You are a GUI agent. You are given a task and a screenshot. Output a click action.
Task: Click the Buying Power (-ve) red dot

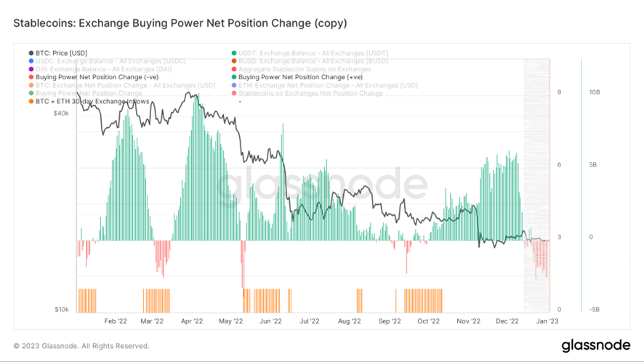[x=31, y=77]
